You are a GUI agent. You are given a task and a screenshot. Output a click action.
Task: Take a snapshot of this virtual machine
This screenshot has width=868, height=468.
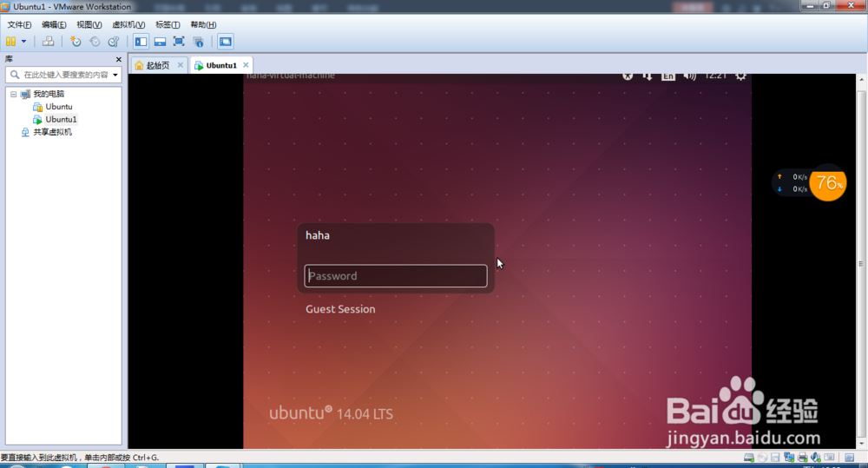click(x=76, y=42)
